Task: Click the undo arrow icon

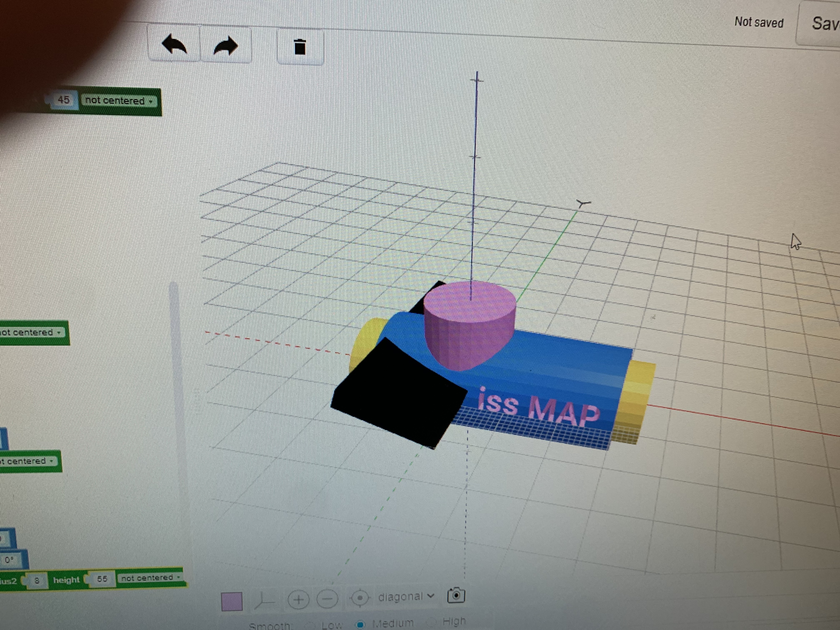Action: pyautogui.click(x=174, y=45)
